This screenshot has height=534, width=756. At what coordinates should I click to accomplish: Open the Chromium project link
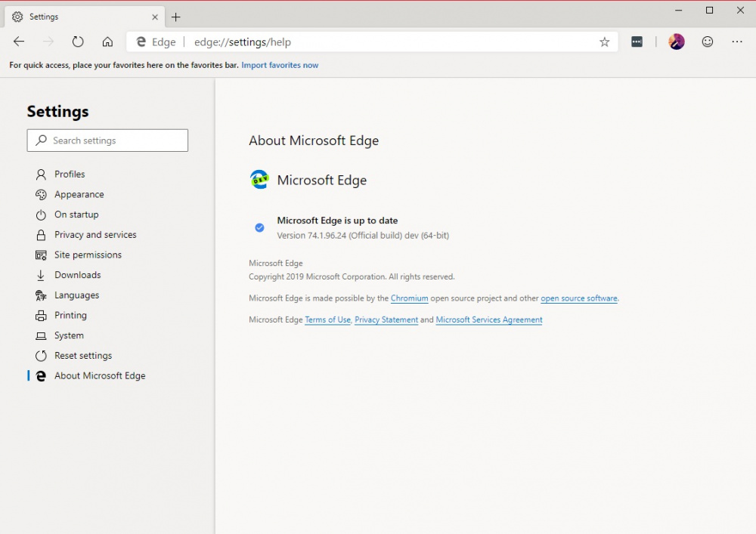[409, 298]
